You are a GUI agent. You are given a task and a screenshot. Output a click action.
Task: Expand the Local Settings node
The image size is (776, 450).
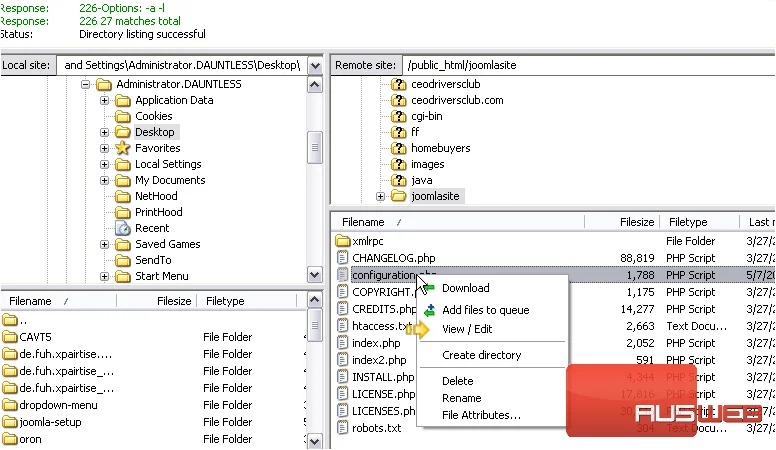click(x=104, y=164)
